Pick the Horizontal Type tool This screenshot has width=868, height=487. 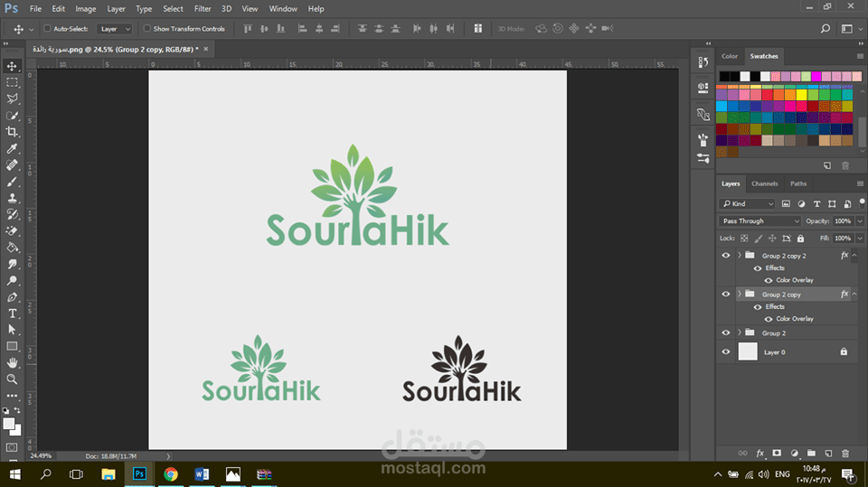pyautogui.click(x=12, y=314)
